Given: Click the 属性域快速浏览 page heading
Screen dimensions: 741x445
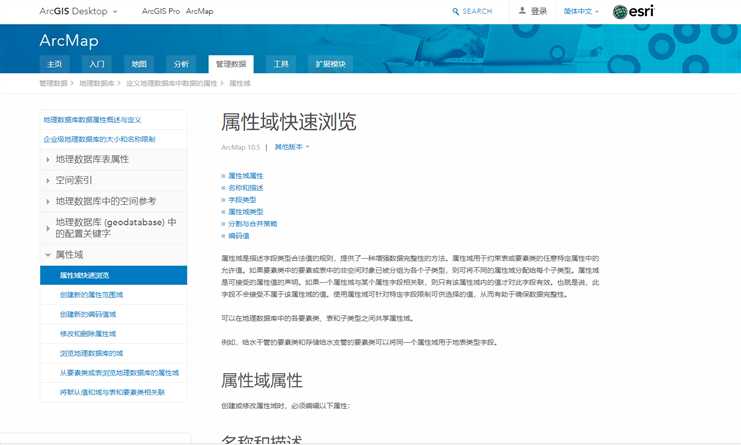Looking at the screenshot, I should [x=289, y=122].
